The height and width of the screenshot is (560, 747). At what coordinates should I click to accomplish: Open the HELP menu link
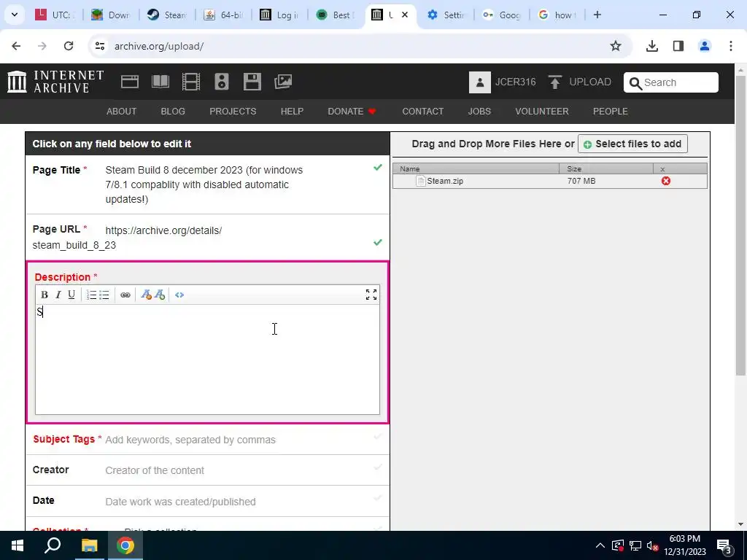[x=292, y=112]
